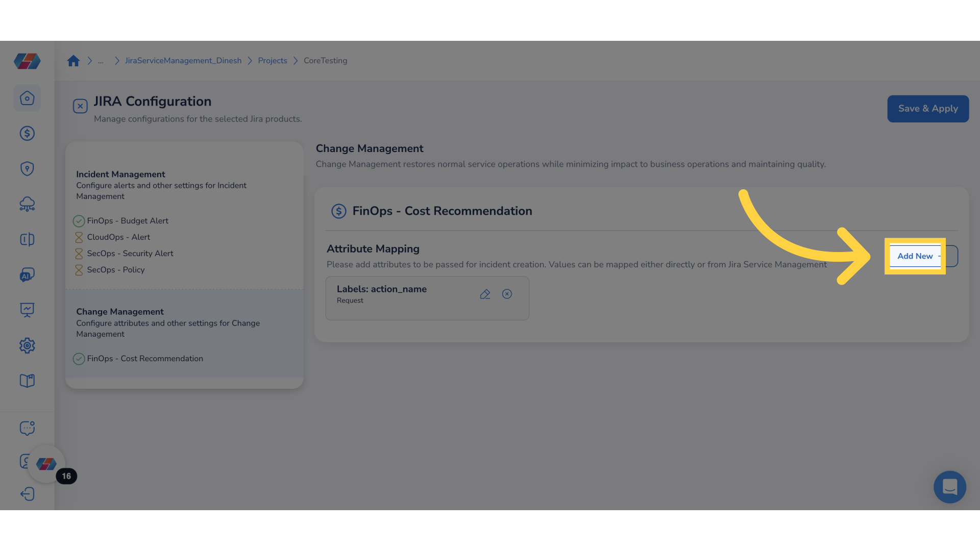
Task: Click the Attribute Mapping heading
Action: pyautogui.click(x=373, y=249)
